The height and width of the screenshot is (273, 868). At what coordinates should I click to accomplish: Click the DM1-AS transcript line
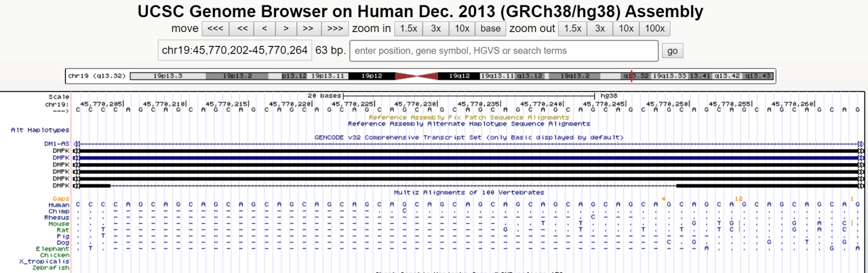pyautogui.click(x=469, y=144)
